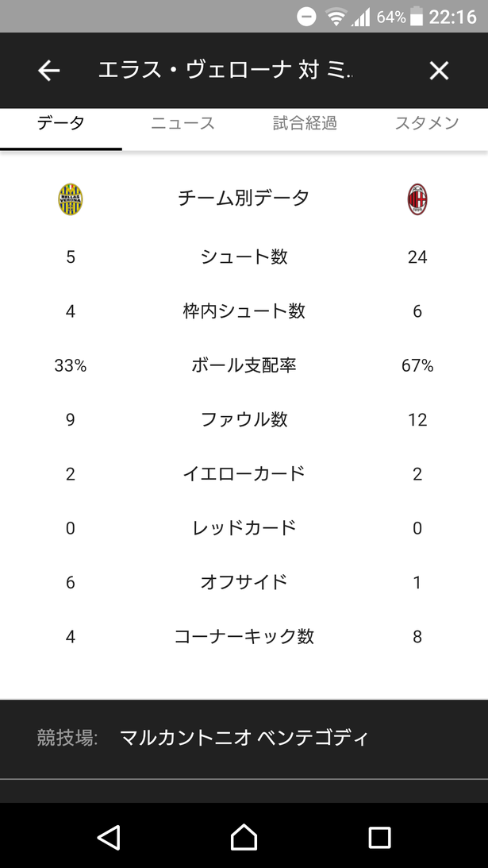This screenshot has width=488, height=868.
Task: Close the match view with X
Action: (439, 71)
